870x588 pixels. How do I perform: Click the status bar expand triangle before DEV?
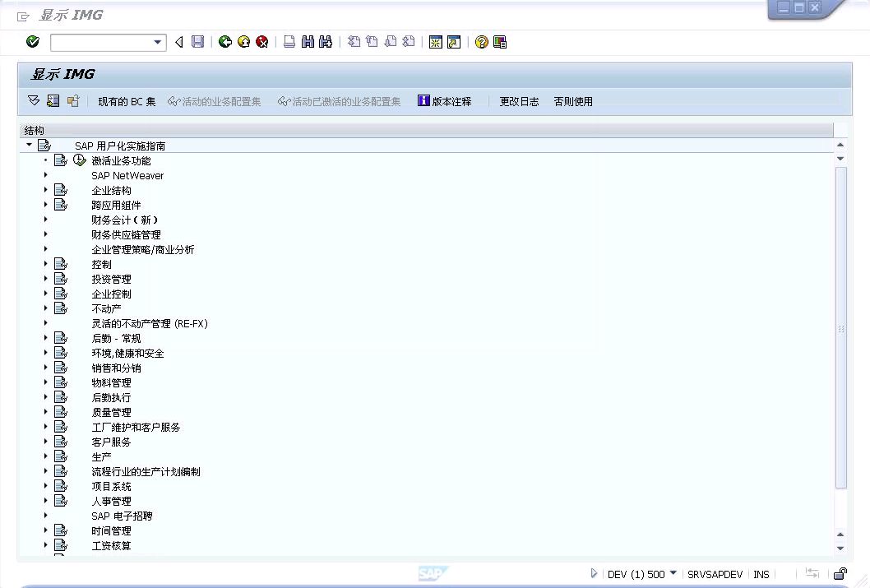594,573
